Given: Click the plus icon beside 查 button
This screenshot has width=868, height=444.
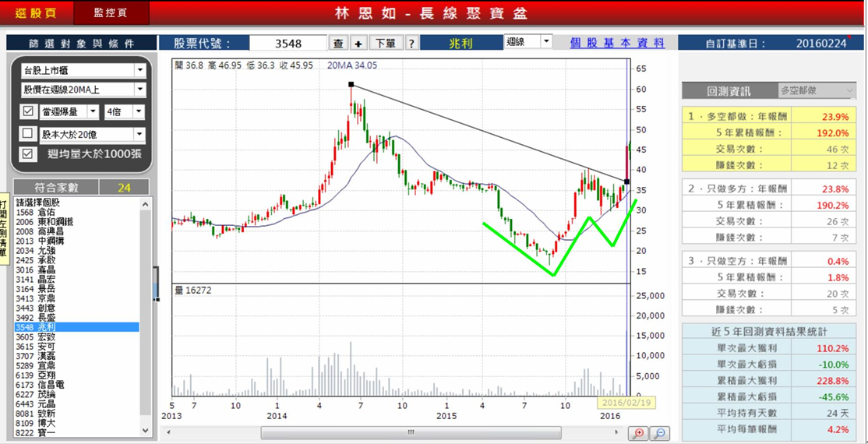Looking at the screenshot, I should coord(358,44).
